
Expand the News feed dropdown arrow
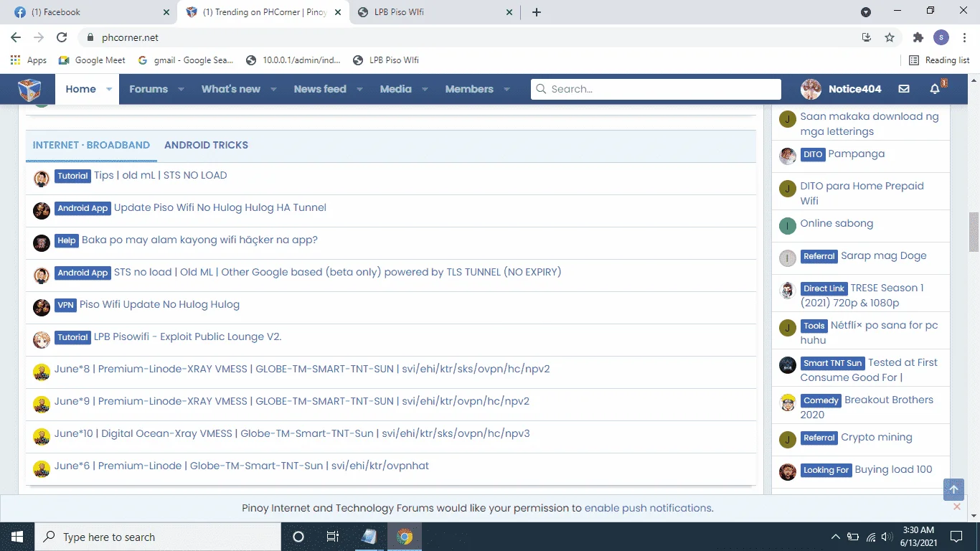[359, 90]
